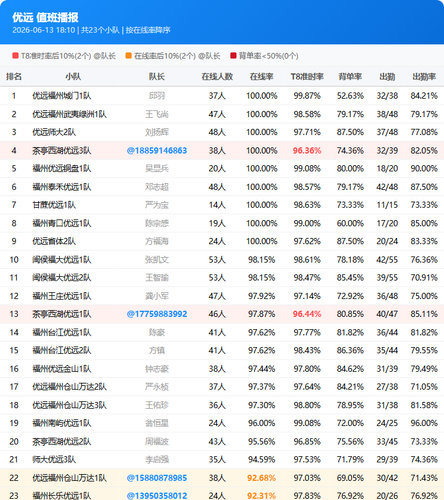The width and height of the screenshot is (444, 500).
Task: Select team name 甘蔗优远1队
Action: (x=54, y=205)
